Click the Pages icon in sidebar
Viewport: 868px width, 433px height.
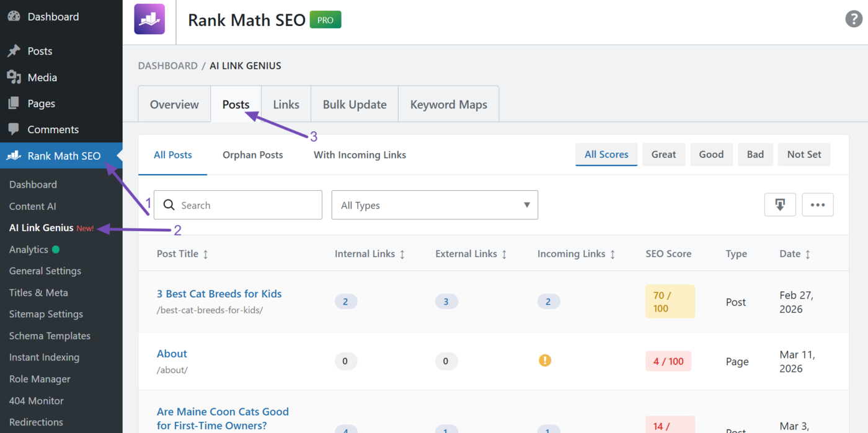coord(14,103)
